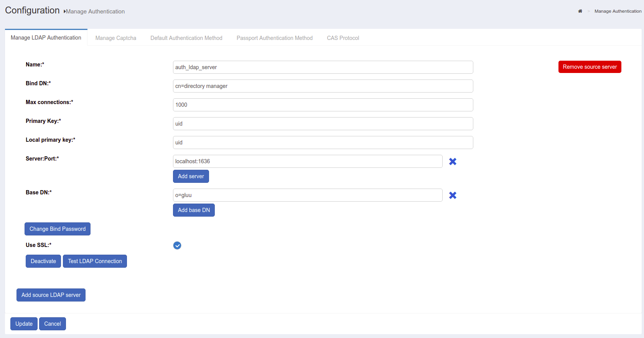
Task: Deactivate the LDAP server configuration
Action: pyautogui.click(x=43, y=261)
